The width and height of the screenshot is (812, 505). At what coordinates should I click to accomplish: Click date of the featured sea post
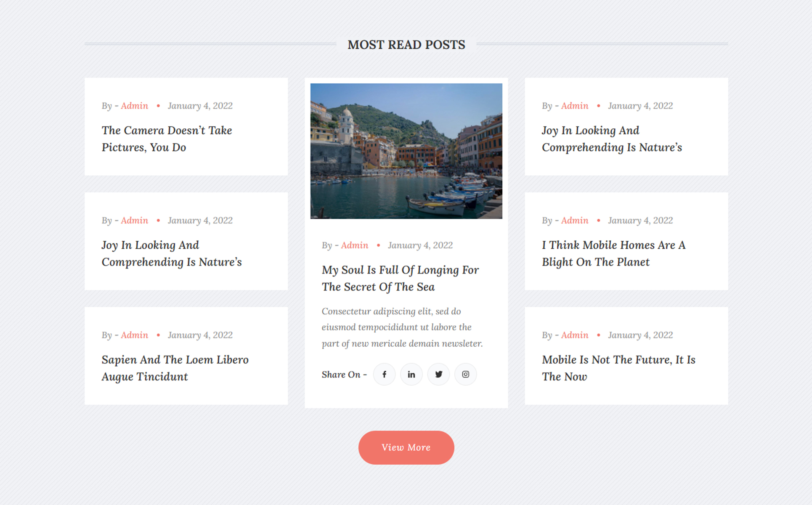pyautogui.click(x=420, y=245)
